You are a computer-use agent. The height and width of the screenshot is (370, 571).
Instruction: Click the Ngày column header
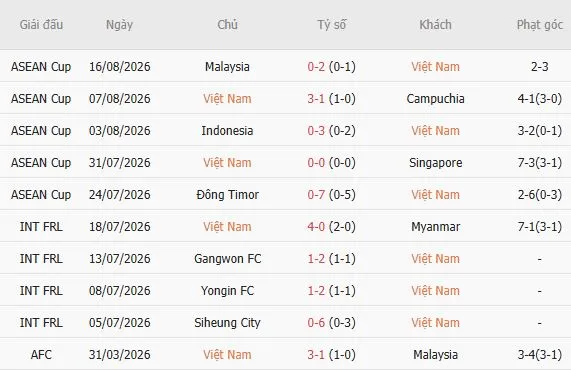[x=119, y=25]
